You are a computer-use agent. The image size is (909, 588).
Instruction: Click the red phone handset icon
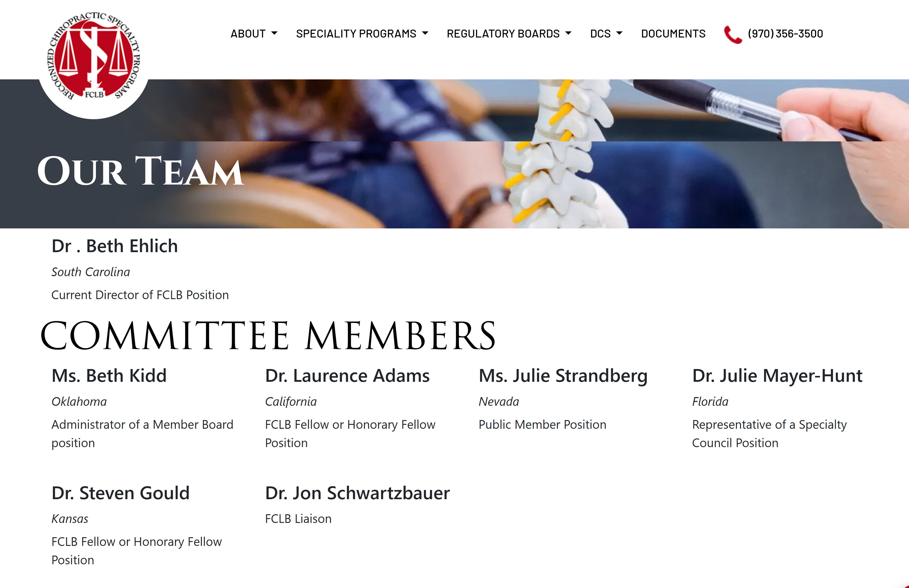[x=733, y=34]
